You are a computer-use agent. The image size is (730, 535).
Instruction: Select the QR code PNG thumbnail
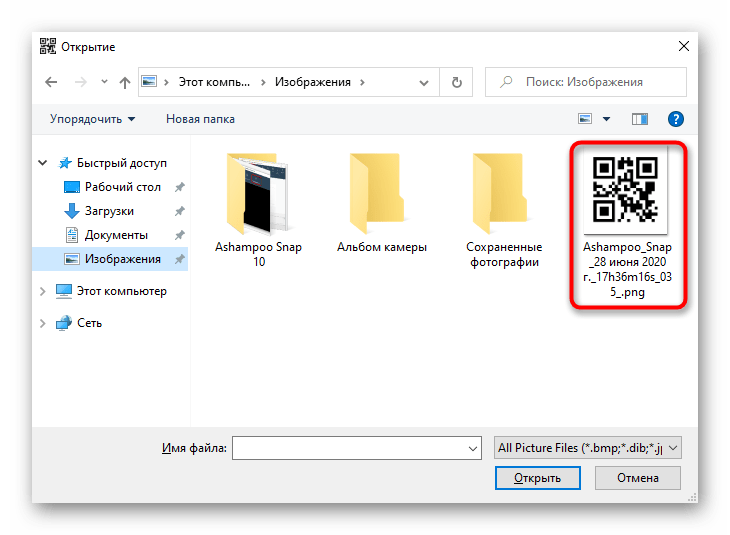(625, 189)
